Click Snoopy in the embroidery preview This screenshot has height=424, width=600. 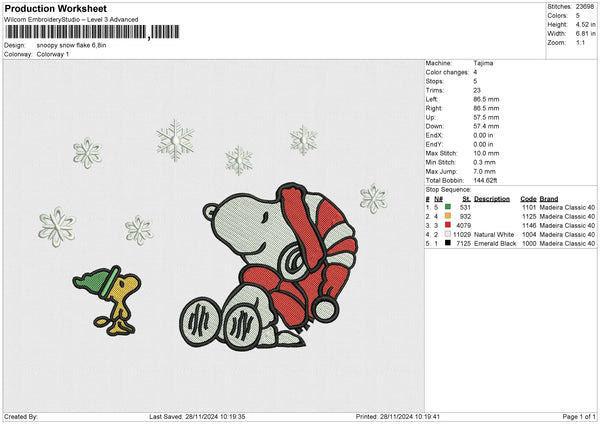click(x=270, y=266)
